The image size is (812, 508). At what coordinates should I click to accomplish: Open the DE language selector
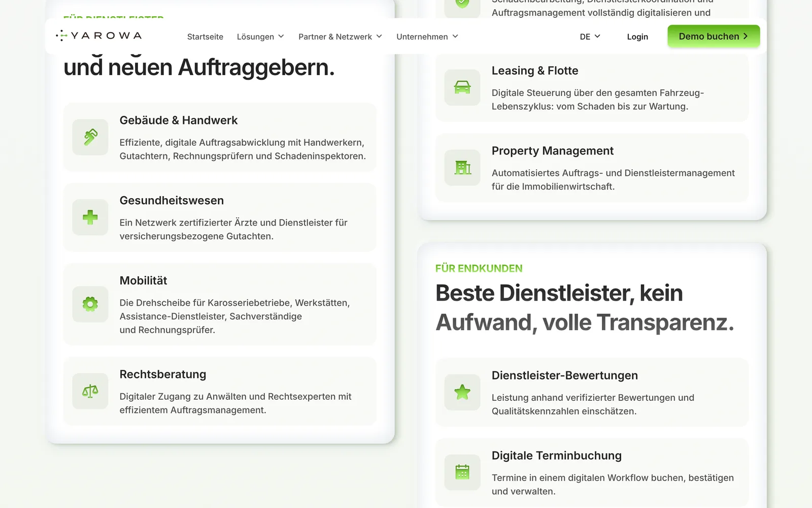(x=590, y=37)
